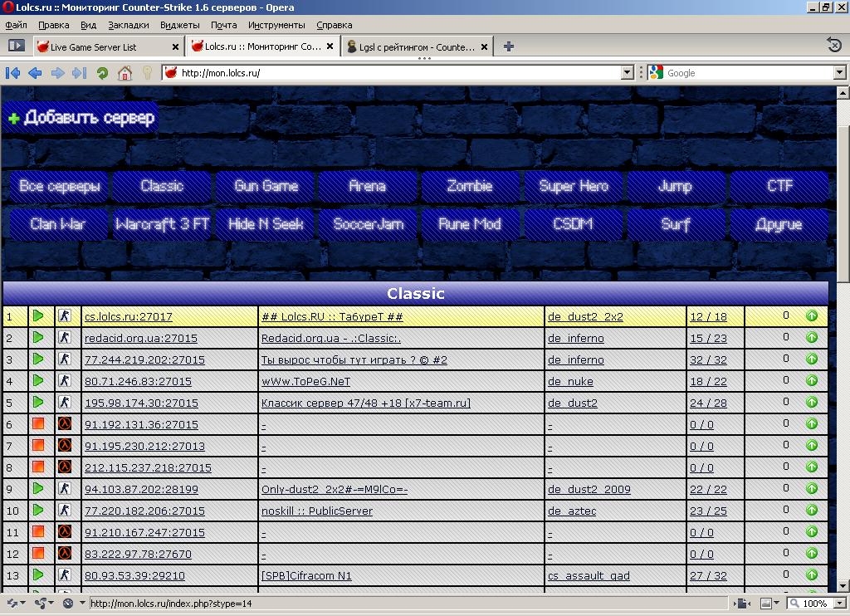Image resolution: width=850 pixels, height=616 pixels.
Task: Close the Lgsl с рейтингом tab
Action: (x=484, y=47)
